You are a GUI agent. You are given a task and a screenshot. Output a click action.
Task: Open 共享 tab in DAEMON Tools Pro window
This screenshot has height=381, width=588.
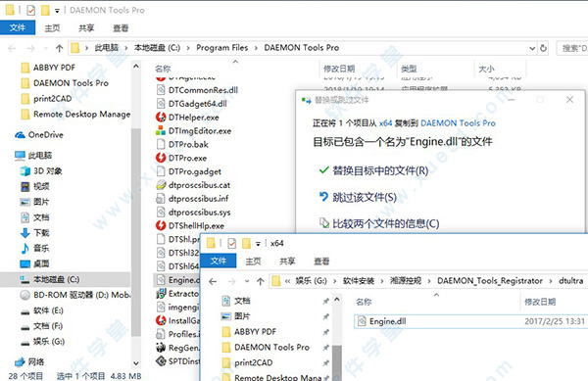coord(86,28)
